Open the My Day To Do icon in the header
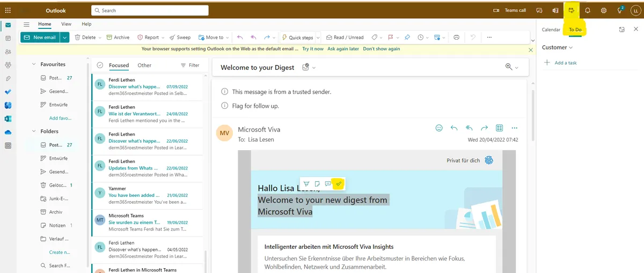This screenshot has height=273, width=644. [572, 10]
